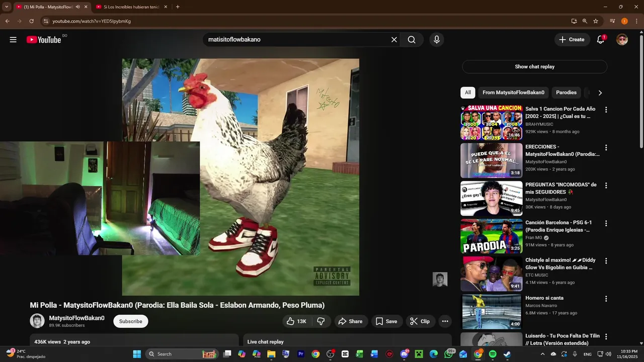Open the account avatar menu
This screenshot has height=362, width=644.
click(x=622, y=40)
